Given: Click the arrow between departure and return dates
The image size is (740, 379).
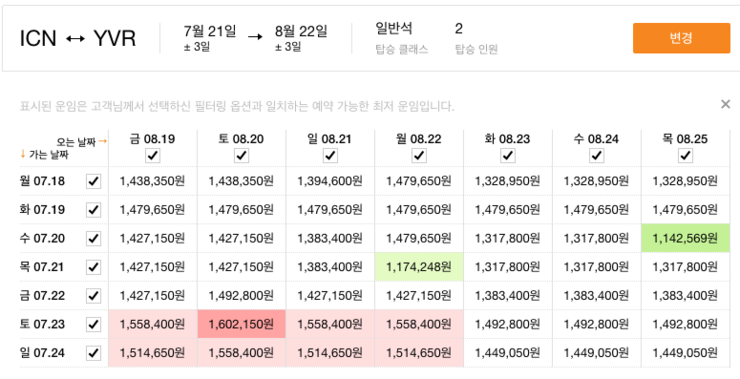Looking at the screenshot, I should (x=255, y=37).
